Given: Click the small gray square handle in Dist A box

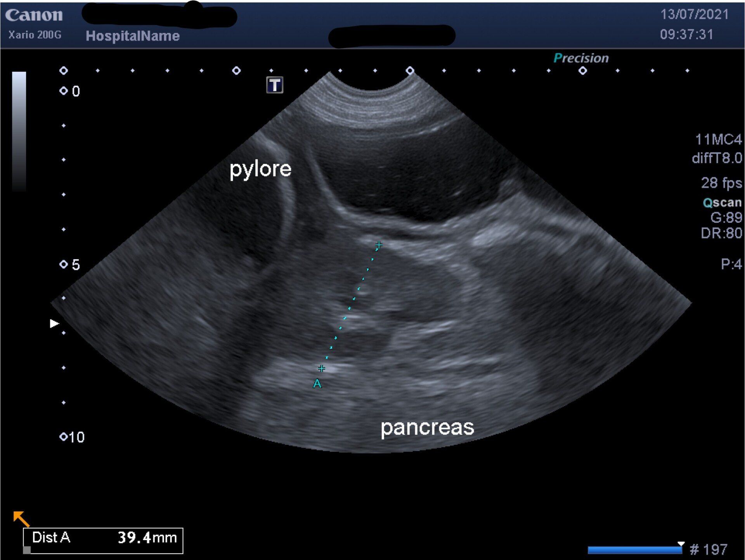Looking at the screenshot, I should pos(27,550).
